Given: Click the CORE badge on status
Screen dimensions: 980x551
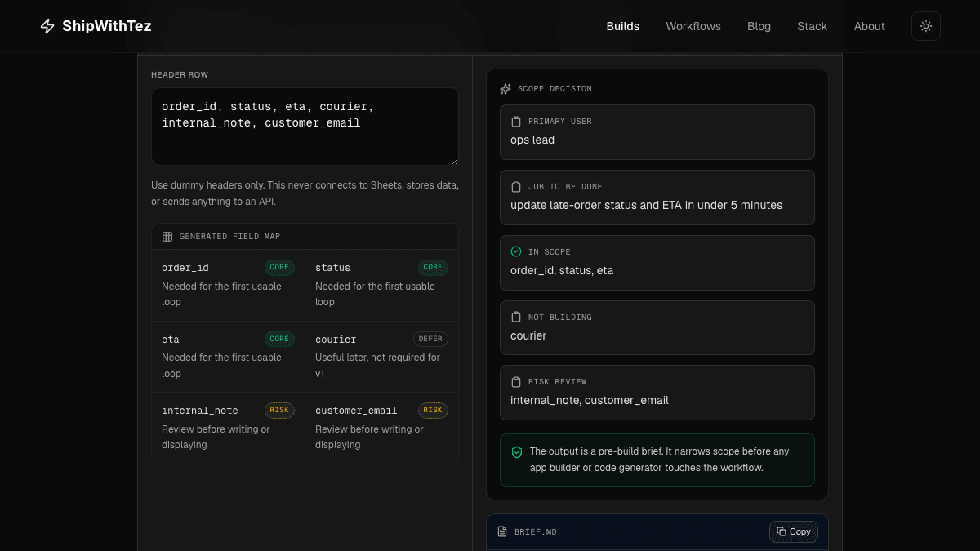Looking at the screenshot, I should [433, 267].
